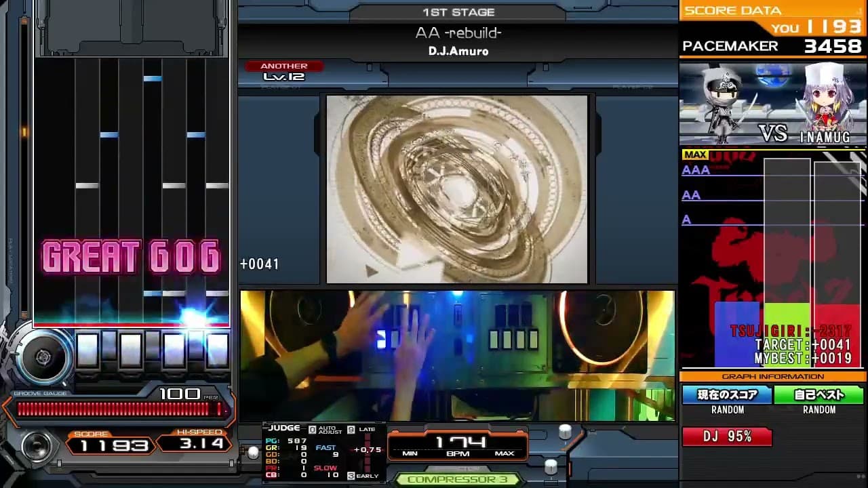Click the GREAT 606 combo judgement

pos(132,257)
